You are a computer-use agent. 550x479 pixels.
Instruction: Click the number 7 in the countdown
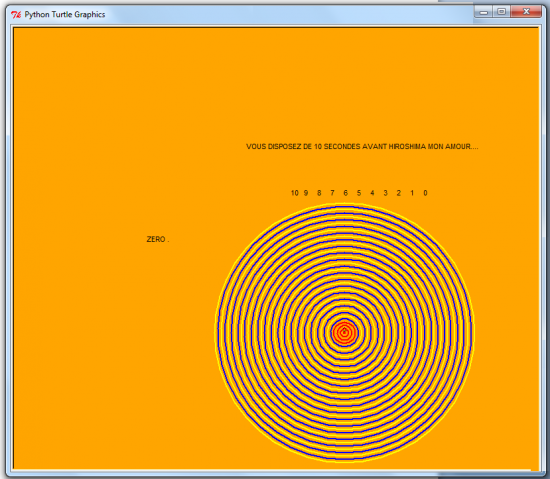tap(333, 193)
